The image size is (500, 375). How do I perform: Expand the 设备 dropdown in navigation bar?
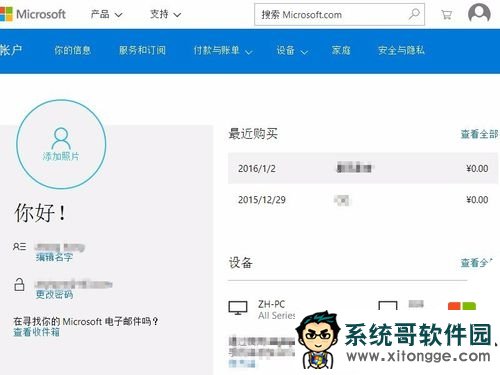[x=292, y=51]
